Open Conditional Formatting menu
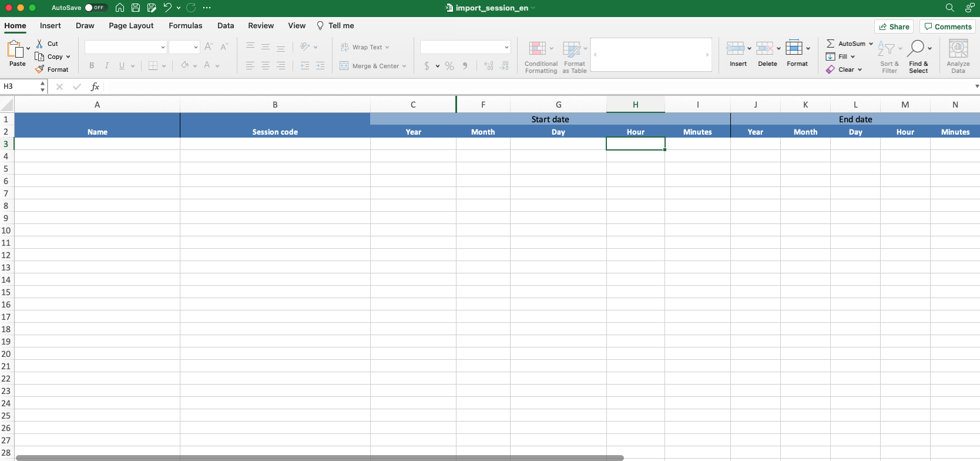The width and height of the screenshot is (980, 461). (541, 57)
